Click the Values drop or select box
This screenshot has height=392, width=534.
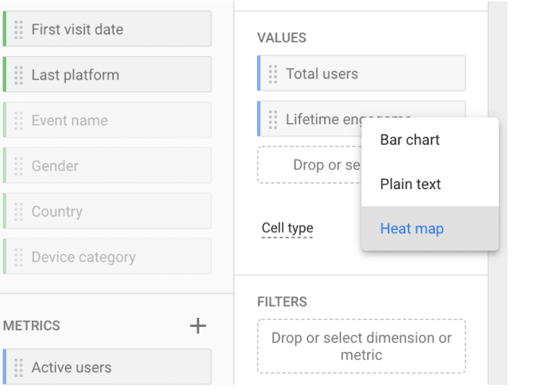[x=308, y=165]
